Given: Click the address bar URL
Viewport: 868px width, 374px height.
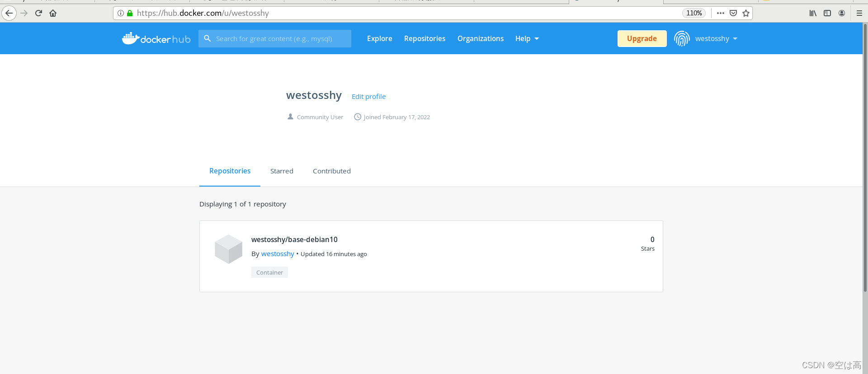Looking at the screenshot, I should point(203,13).
